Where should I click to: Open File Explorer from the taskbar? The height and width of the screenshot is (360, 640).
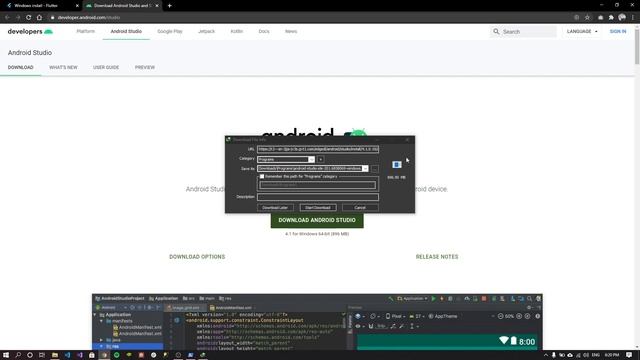[55, 355]
